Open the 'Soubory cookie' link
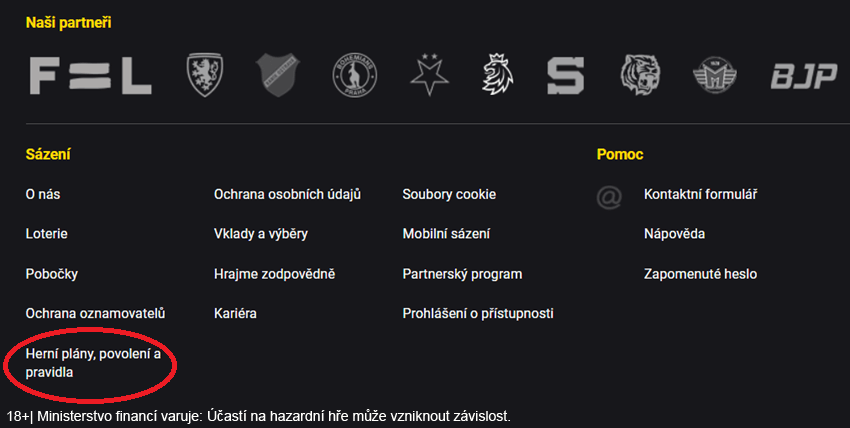 [449, 194]
